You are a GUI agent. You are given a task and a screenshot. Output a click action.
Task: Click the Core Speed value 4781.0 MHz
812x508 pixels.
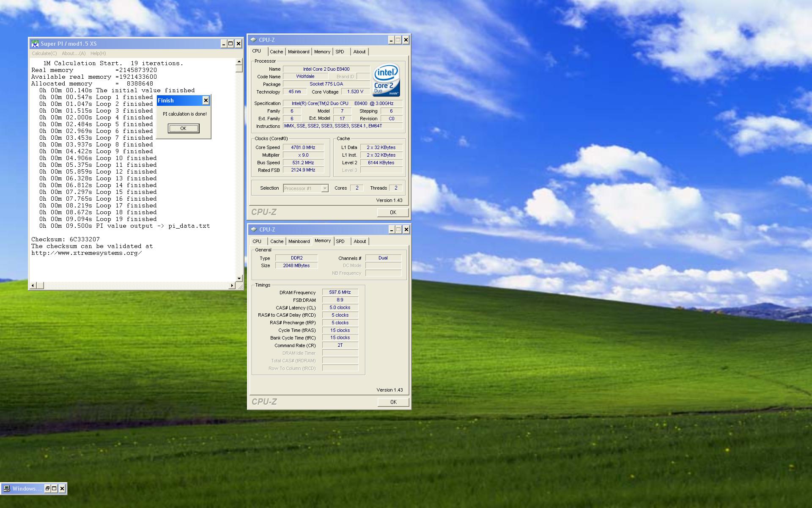click(303, 147)
